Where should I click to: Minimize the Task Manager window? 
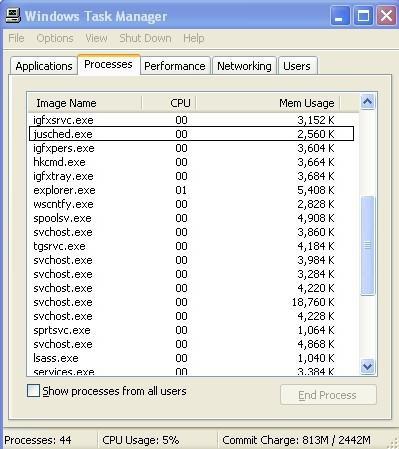(x=340, y=16)
